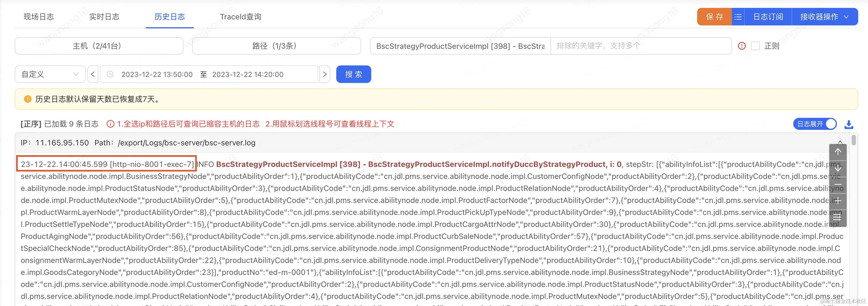Screen dimensions: 868x306
Task: Open the TraceId查询 tab
Action: 241,17
